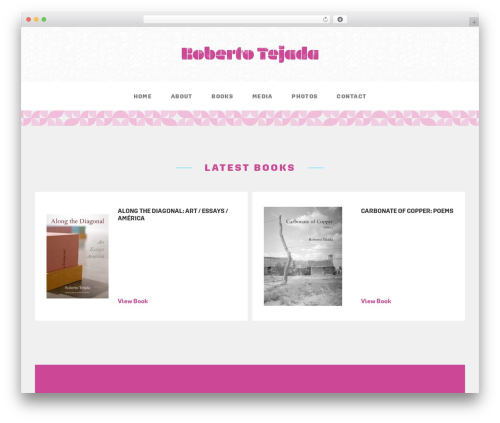This screenshot has width=500, height=423.
Task: Select the MEDIA menu item
Action: pos(262,96)
